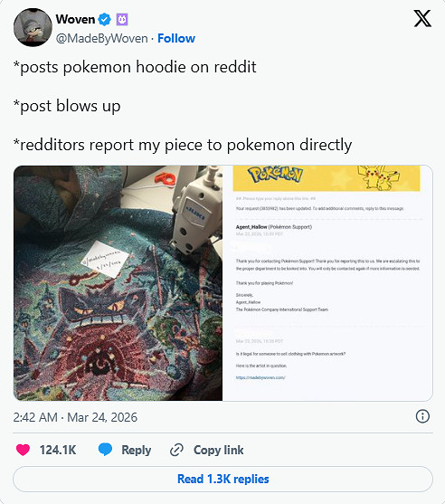
Task: Open the X logo link
Action: click(422, 19)
